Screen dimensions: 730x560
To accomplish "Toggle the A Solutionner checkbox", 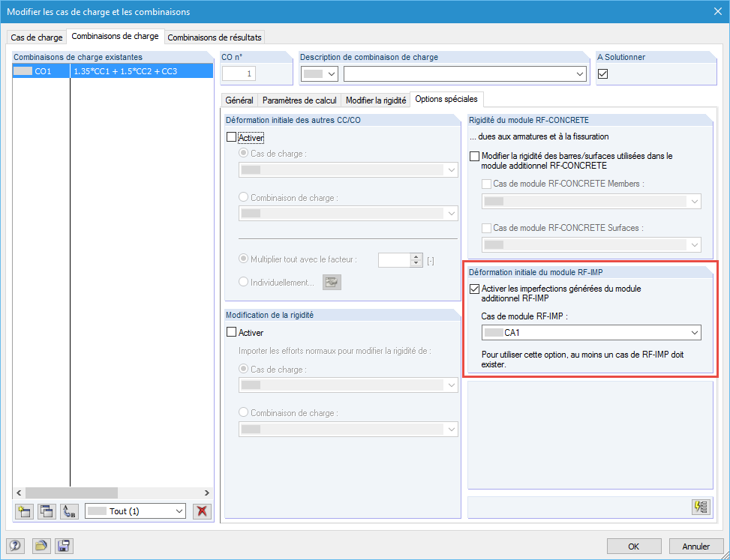I will (x=603, y=74).
